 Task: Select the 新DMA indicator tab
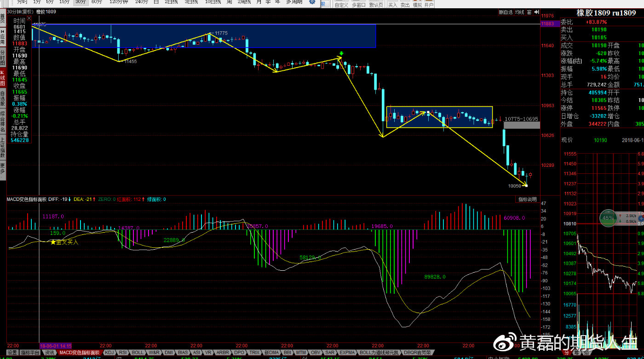(x=271, y=353)
